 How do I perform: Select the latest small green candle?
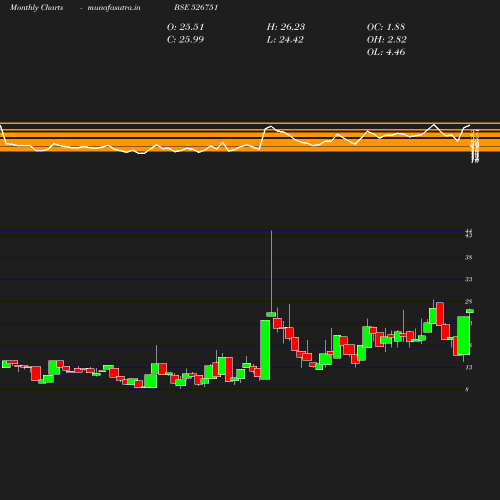point(470,311)
